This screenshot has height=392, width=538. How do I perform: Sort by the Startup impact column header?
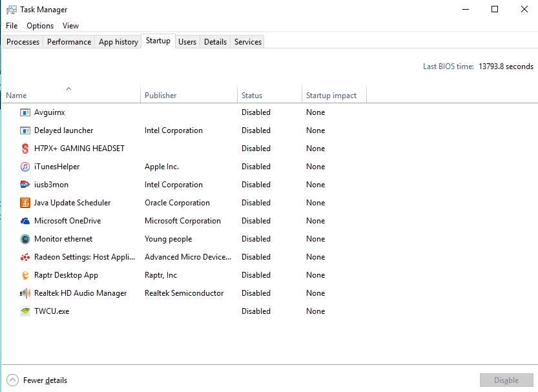coord(334,96)
